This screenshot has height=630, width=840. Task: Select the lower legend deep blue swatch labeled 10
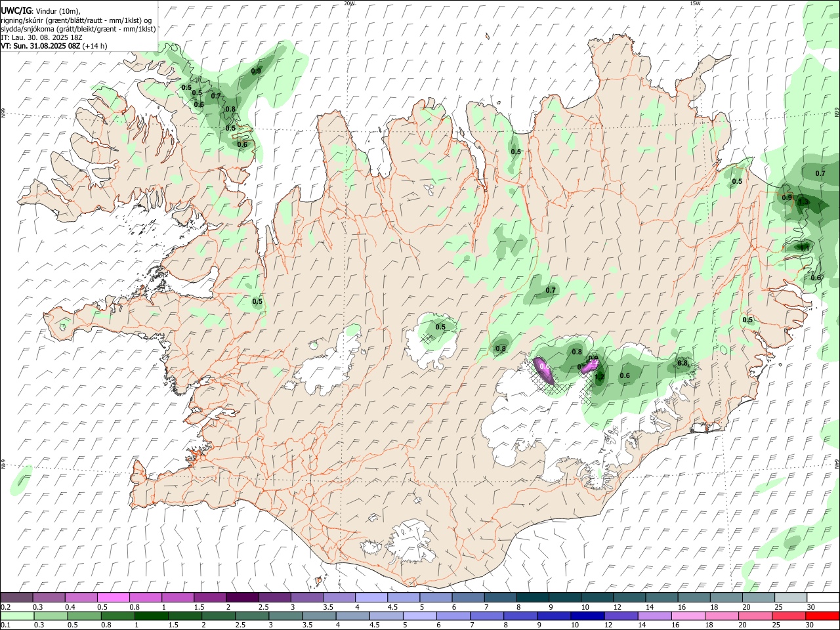pyautogui.click(x=587, y=616)
